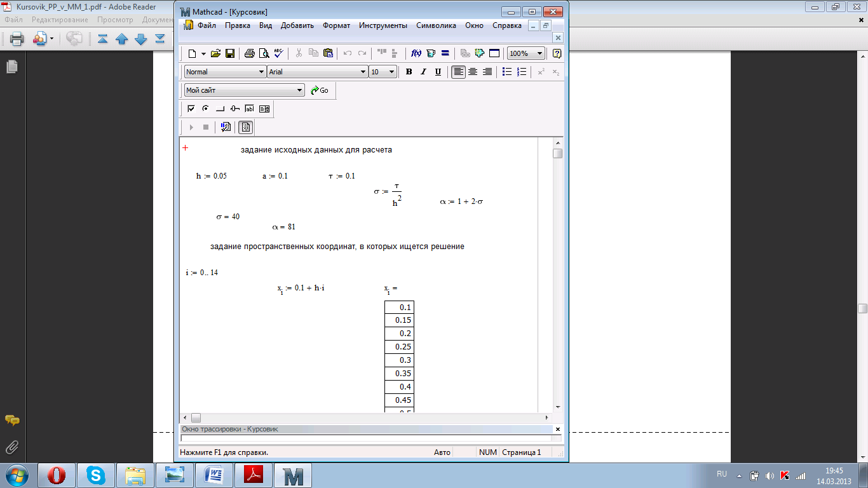Go to next page in Adobe Reader
The height and width of the screenshot is (488, 868).
tap(141, 39)
